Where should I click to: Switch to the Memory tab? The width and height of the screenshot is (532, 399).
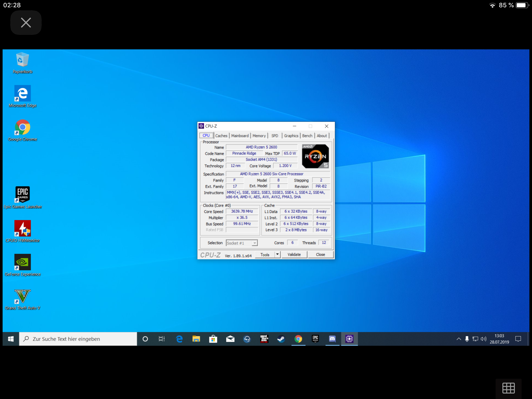[259, 136]
